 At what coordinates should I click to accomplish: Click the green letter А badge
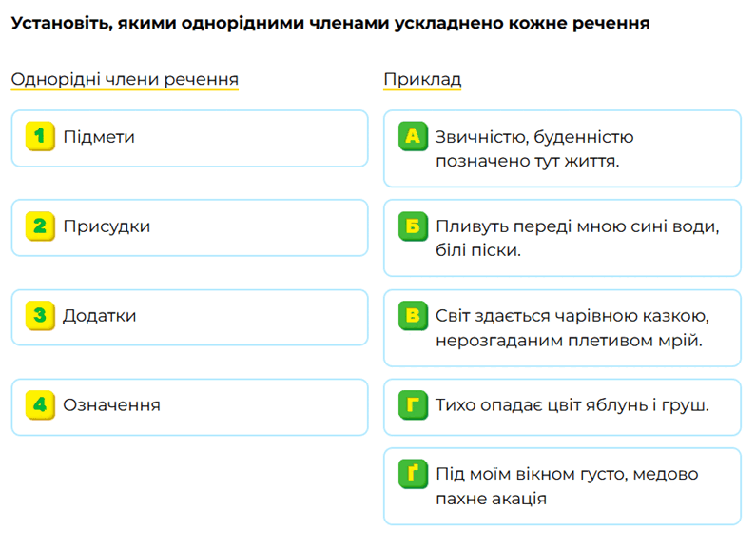coord(414,136)
